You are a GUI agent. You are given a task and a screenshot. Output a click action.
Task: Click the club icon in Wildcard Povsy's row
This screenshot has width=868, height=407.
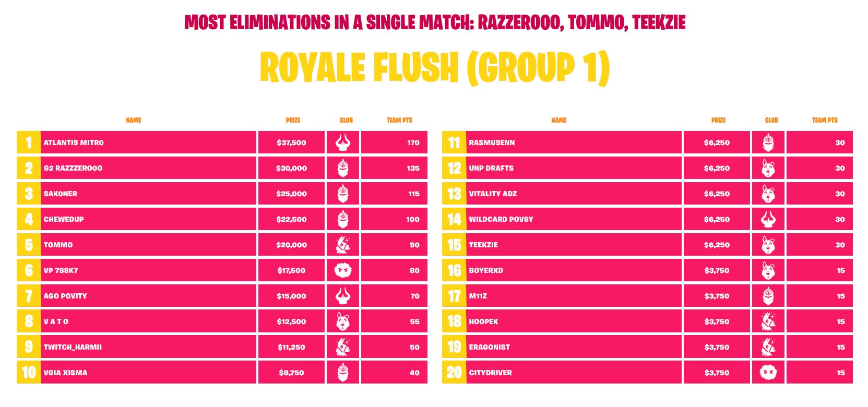coord(768,219)
